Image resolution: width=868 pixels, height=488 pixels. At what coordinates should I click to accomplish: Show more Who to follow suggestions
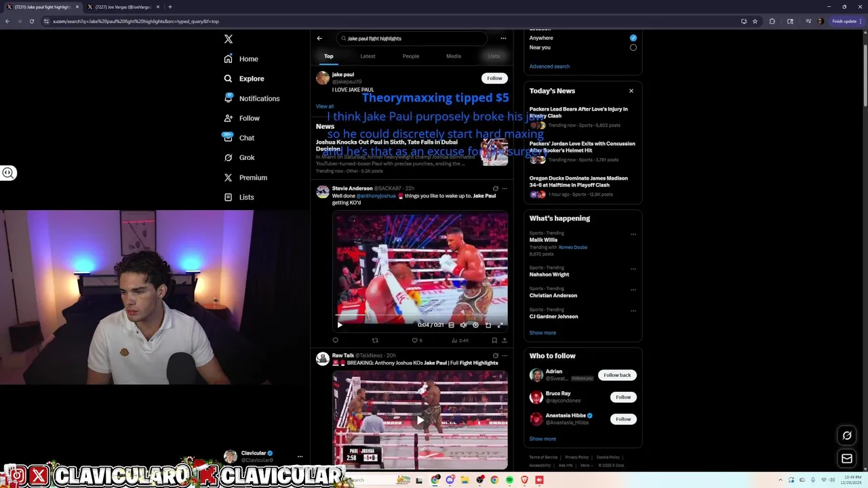tap(542, 439)
